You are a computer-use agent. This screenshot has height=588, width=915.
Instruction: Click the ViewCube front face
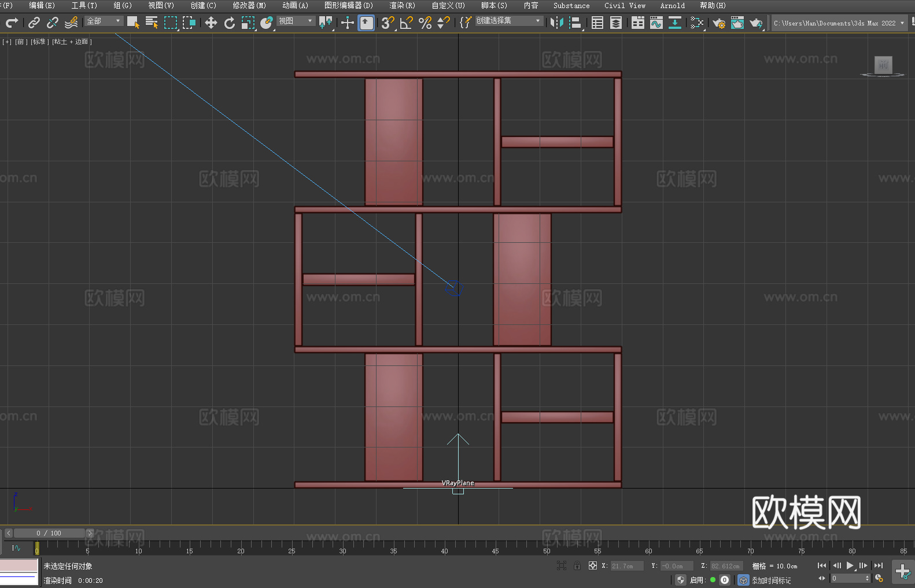coord(883,65)
